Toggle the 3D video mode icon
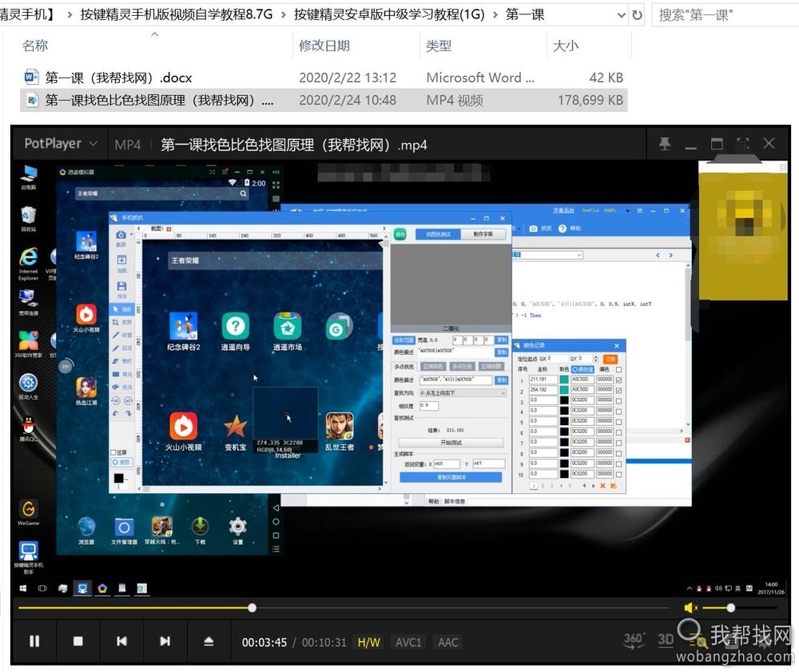Viewport: 799px width, 672px height. pyautogui.click(x=666, y=640)
